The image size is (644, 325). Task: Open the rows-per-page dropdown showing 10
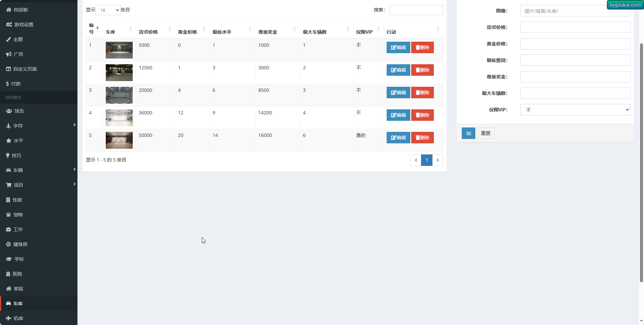(x=108, y=10)
